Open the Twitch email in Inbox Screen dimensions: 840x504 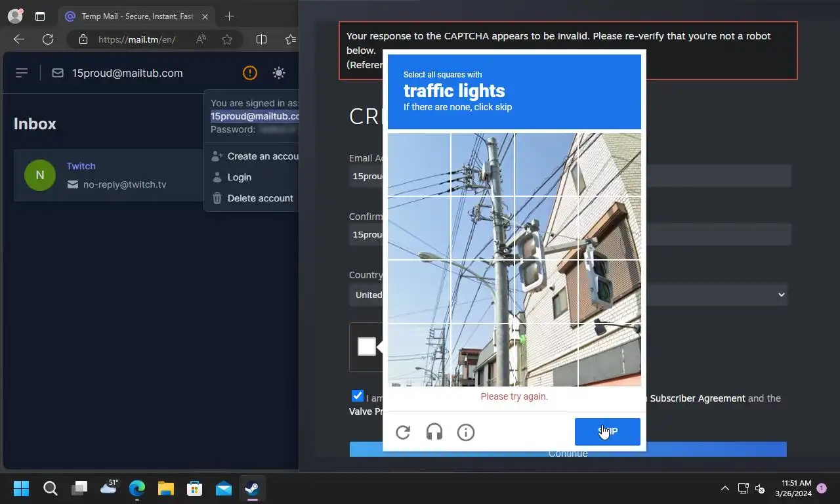click(x=108, y=175)
